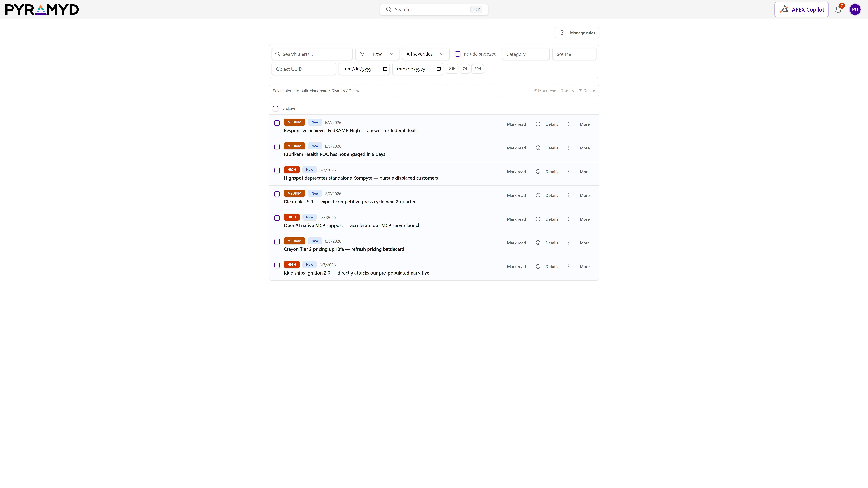868x488 pixels.
Task: Expand the 'new' status filter dropdown
Action: pos(377,54)
